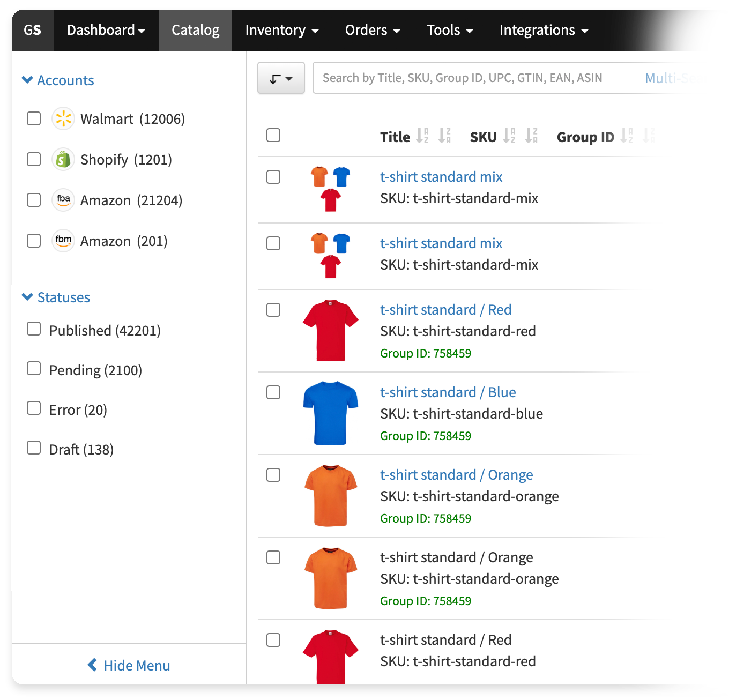
Task: Enable the Published status filter checkbox
Action: [34, 329]
